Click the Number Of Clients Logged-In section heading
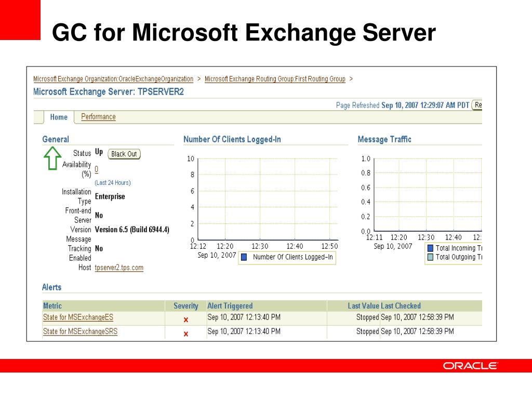The image size is (532, 399). (232, 139)
